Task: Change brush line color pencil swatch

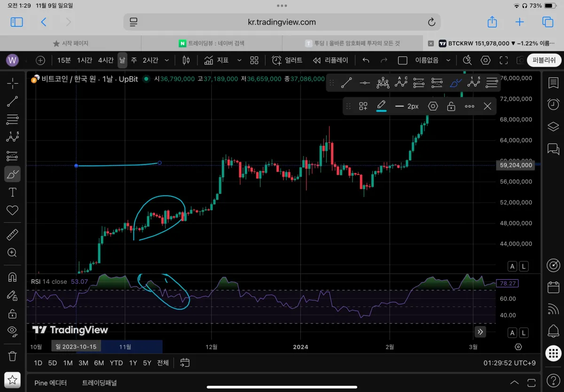Action: (x=381, y=106)
